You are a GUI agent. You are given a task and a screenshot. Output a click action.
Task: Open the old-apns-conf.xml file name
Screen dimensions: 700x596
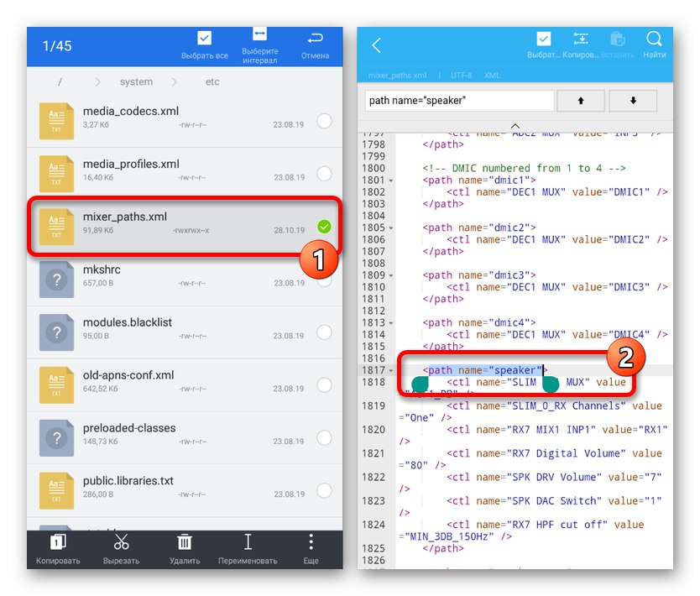click(128, 375)
